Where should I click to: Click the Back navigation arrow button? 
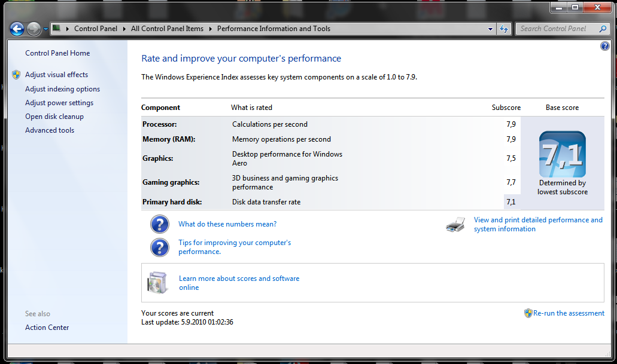(17, 29)
